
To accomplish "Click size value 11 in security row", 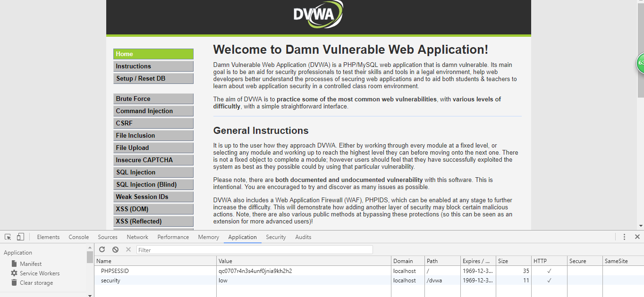I will [526, 280].
